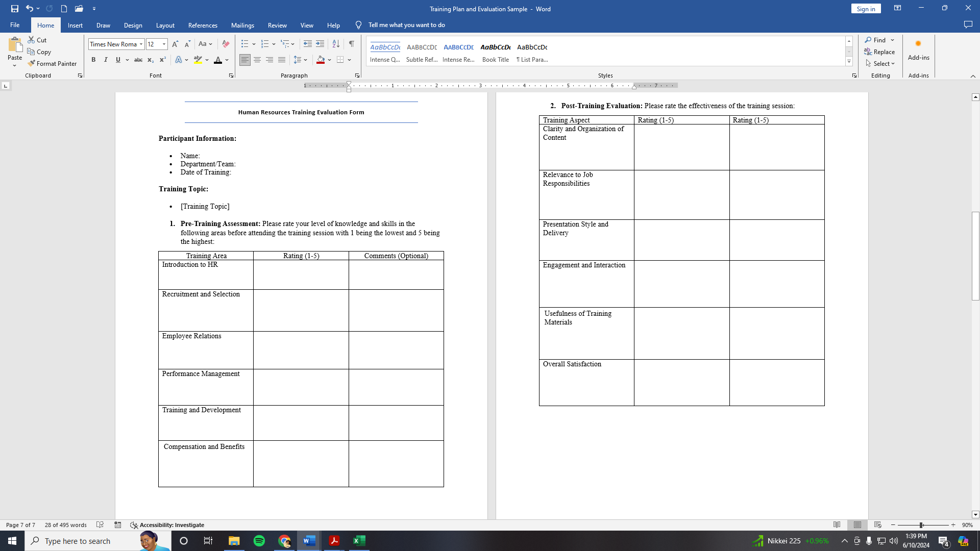Expand the Styles gallery More arrow

pyautogui.click(x=849, y=62)
